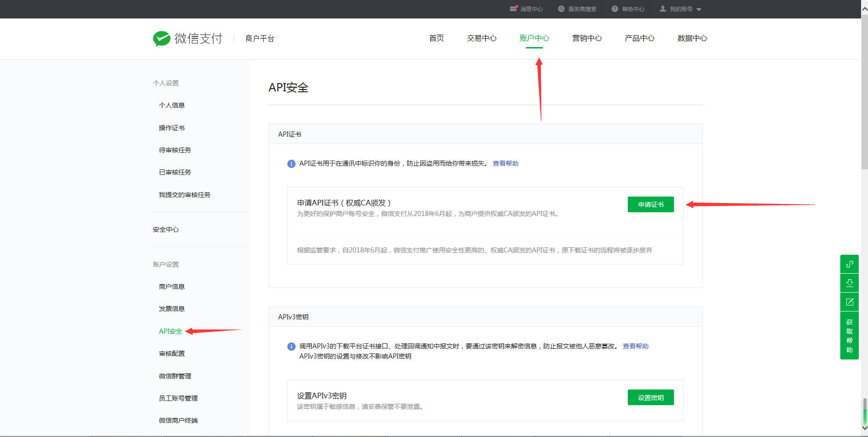Open 审核配置 in sidebar
The image size is (868, 437).
(x=172, y=353)
